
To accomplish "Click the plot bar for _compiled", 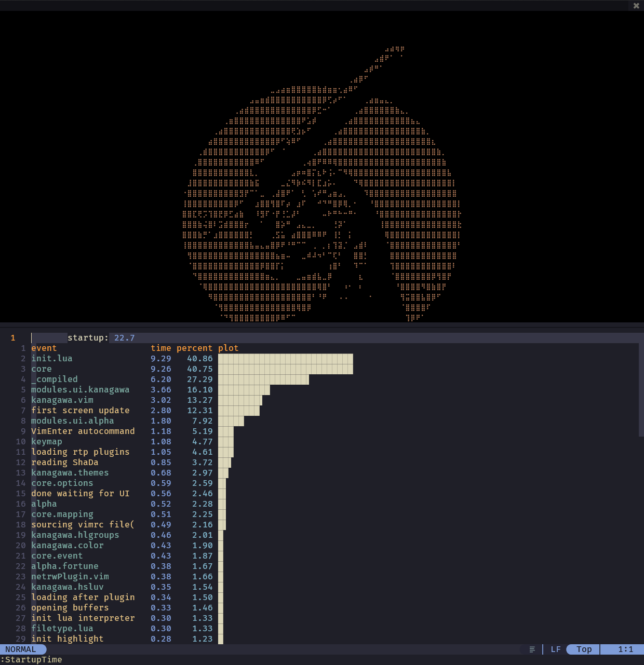I will click(x=263, y=379).
